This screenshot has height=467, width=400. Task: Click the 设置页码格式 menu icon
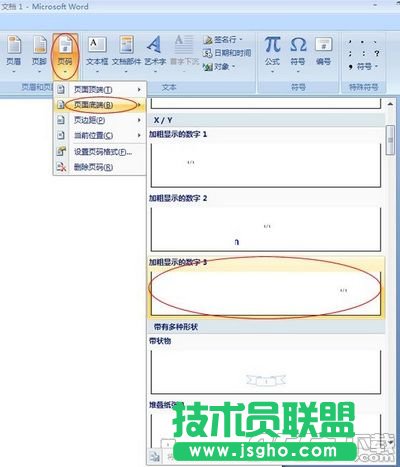61,152
